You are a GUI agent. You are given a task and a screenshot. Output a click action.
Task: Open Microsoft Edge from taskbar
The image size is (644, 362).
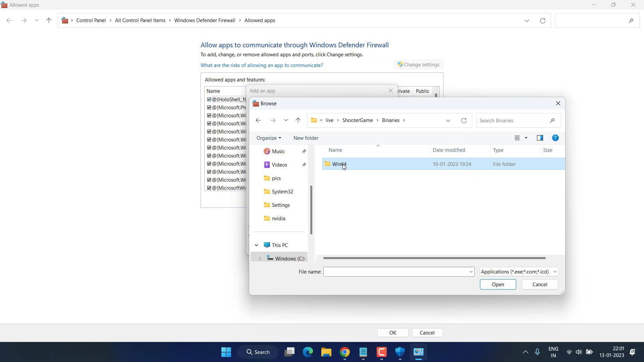[308, 352]
